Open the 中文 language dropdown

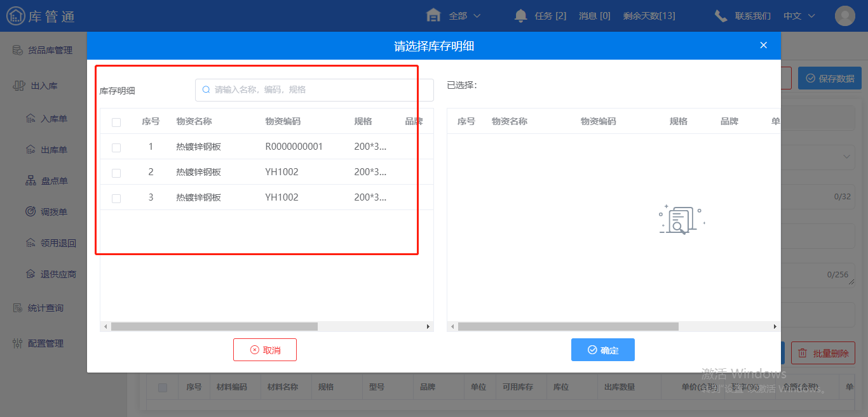pyautogui.click(x=799, y=16)
